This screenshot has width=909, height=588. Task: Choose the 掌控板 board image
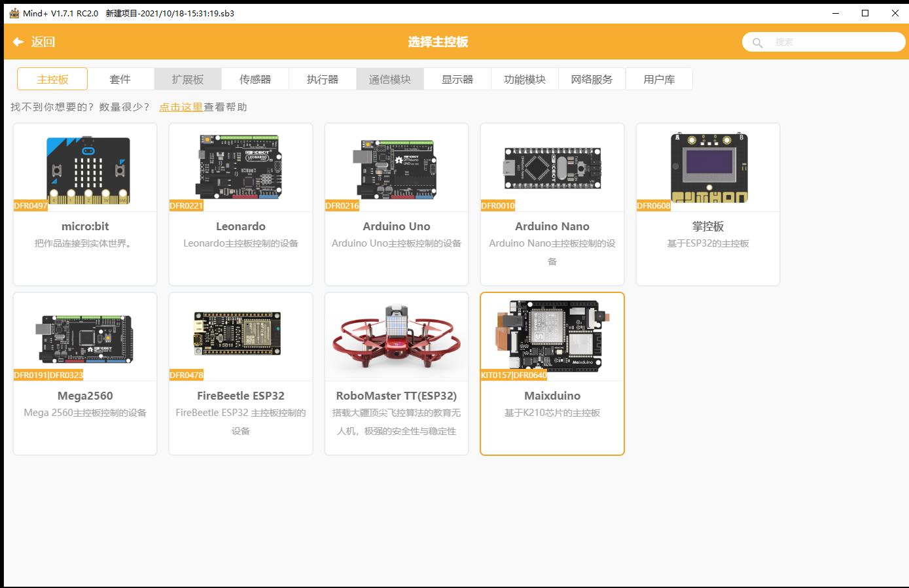[x=709, y=167]
